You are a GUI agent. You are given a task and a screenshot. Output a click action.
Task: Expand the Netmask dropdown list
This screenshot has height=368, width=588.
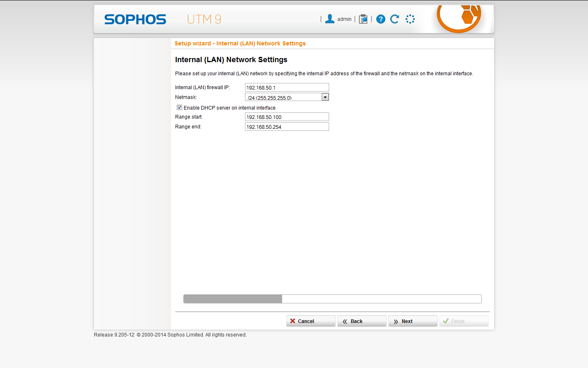coord(325,97)
